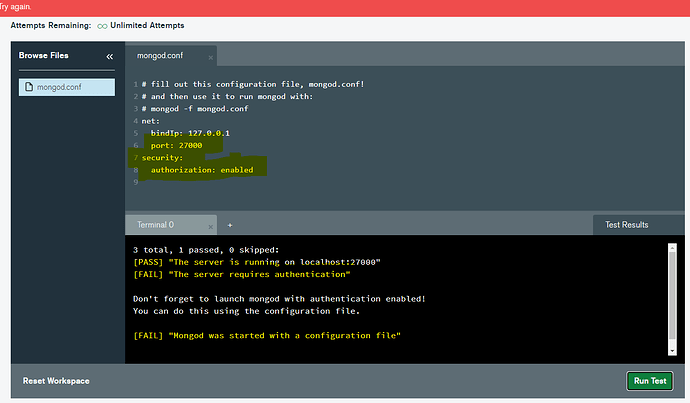Collapse the Browse Files panel
Screen dimensions: 690x403
(109, 57)
